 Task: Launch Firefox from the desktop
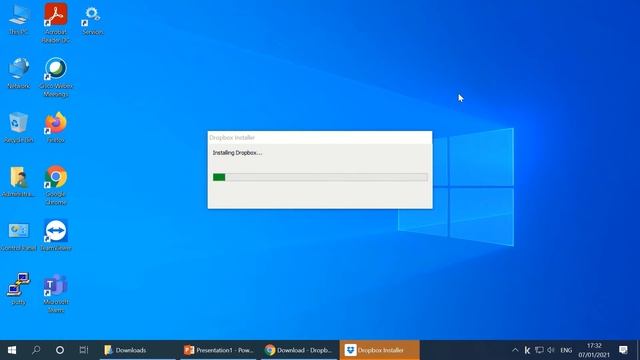click(56, 128)
